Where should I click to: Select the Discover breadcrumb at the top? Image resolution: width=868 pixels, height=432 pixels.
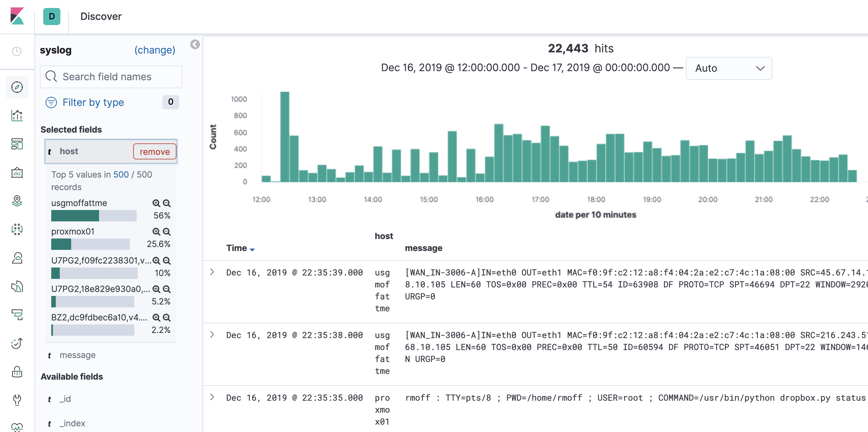[100, 16]
